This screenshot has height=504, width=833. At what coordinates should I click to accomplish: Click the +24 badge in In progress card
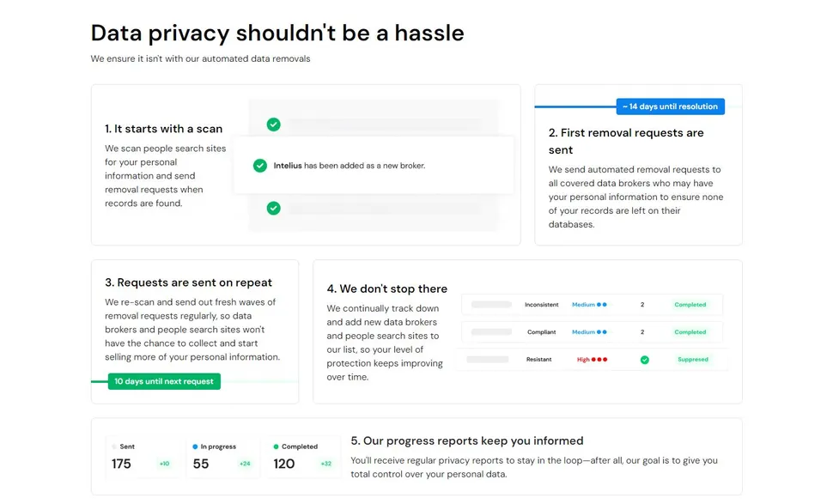(245, 465)
